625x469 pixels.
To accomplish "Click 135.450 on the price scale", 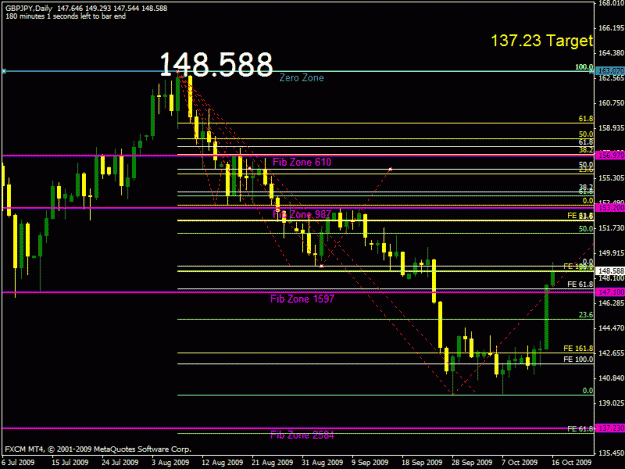I will point(611,453).
